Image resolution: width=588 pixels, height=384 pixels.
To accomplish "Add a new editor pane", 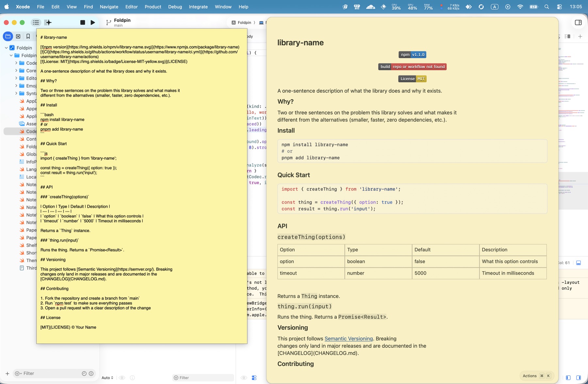I will (x=580, y=37).
